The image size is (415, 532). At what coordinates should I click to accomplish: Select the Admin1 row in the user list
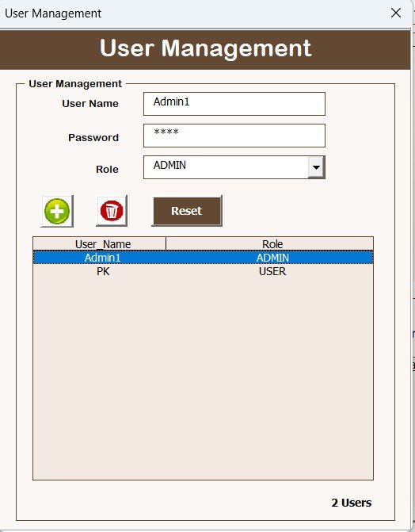[x=203, y=258]
